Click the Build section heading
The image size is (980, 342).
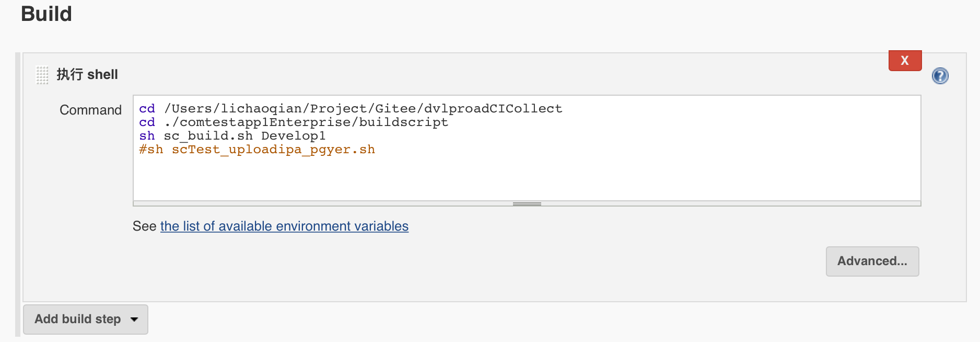click(46, 14)
